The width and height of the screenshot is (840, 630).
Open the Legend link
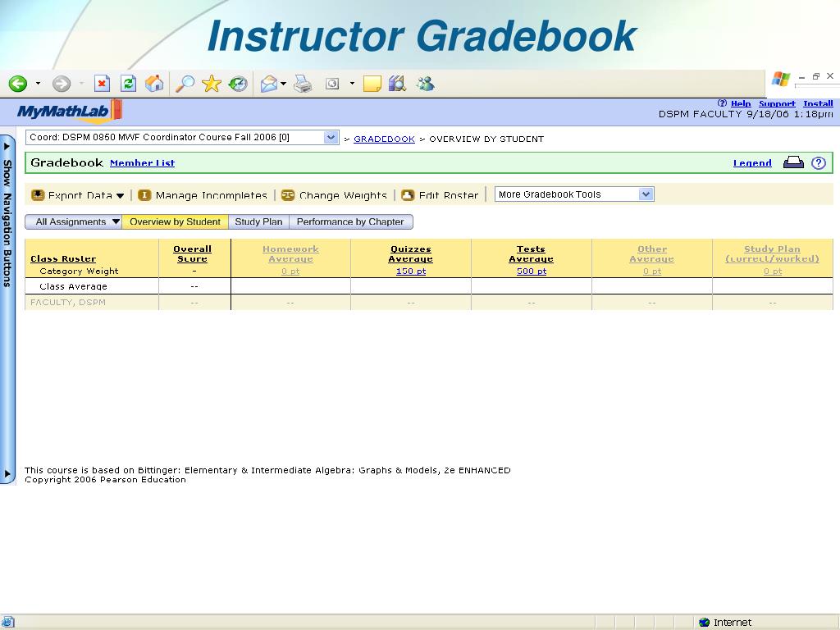point(752,163)
